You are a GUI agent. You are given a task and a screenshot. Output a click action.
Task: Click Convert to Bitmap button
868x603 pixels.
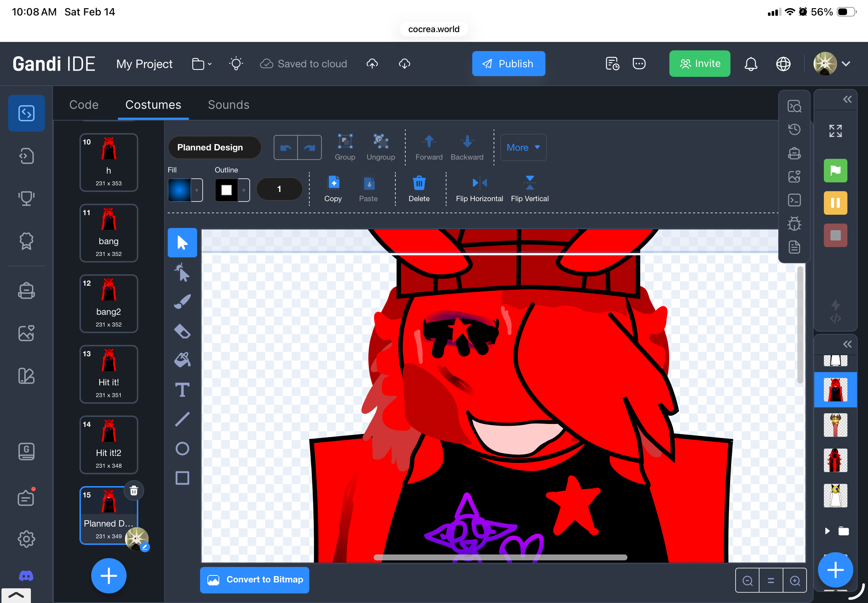click(255, 579)
